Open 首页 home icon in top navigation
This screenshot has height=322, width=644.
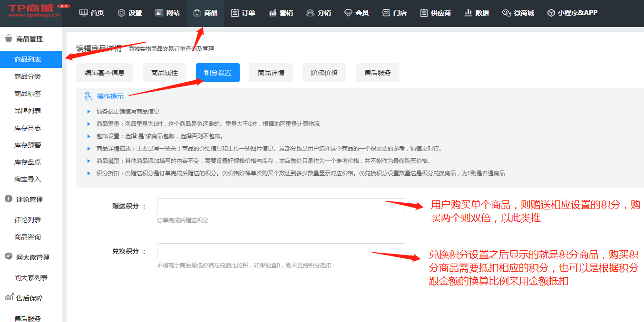[84, 13]
